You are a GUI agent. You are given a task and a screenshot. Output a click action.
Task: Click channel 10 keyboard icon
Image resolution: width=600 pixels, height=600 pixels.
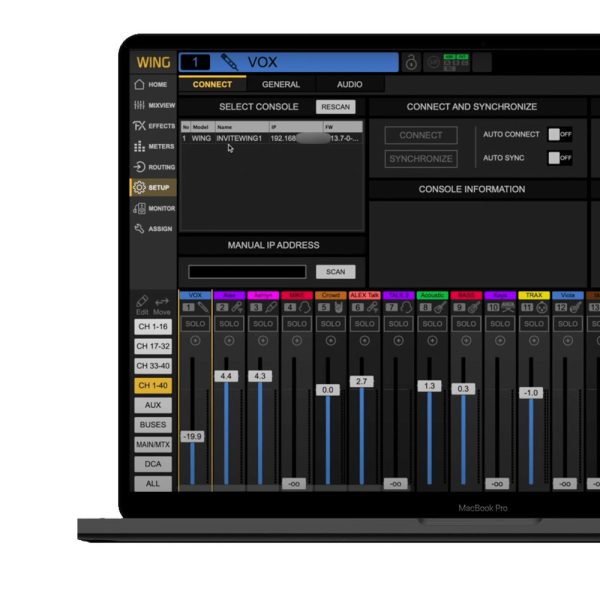tap(508, 307)
